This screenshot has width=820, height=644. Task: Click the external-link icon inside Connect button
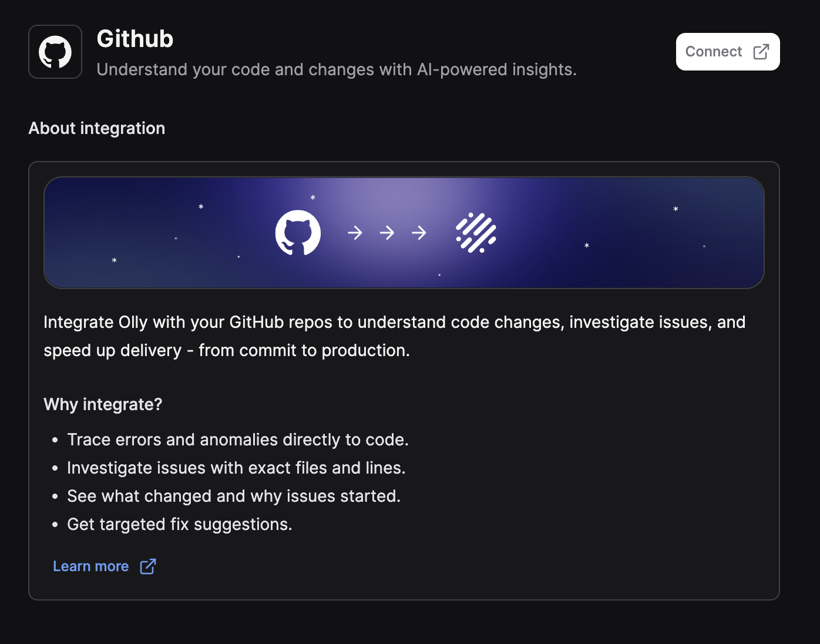click(761, 52)
